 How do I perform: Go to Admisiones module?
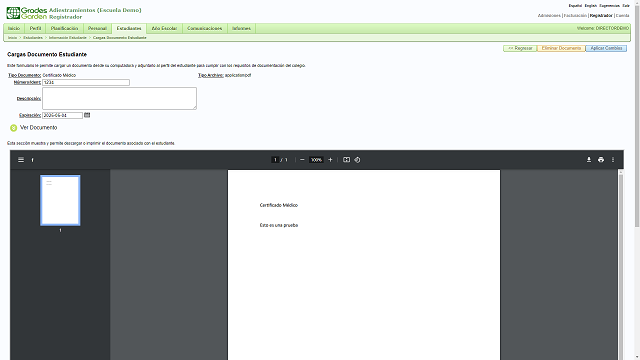point(549,16)
